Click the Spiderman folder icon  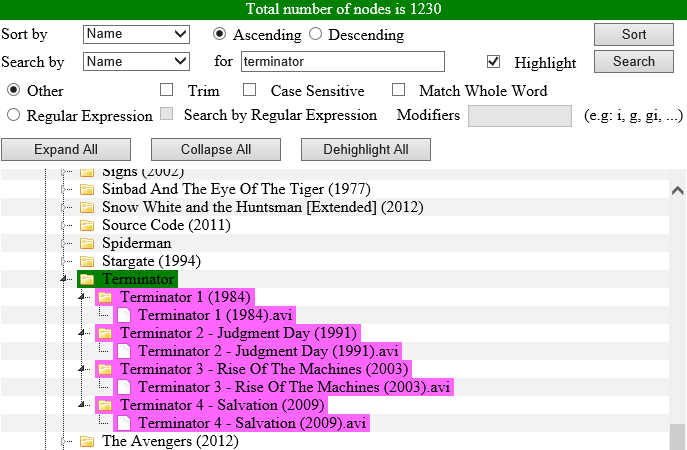point(87,243)
